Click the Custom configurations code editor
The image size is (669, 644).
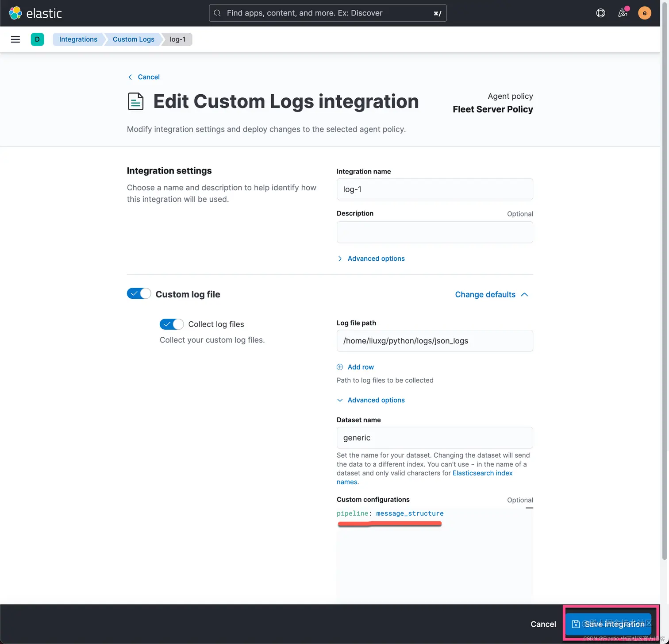click(x=435, y=555)
